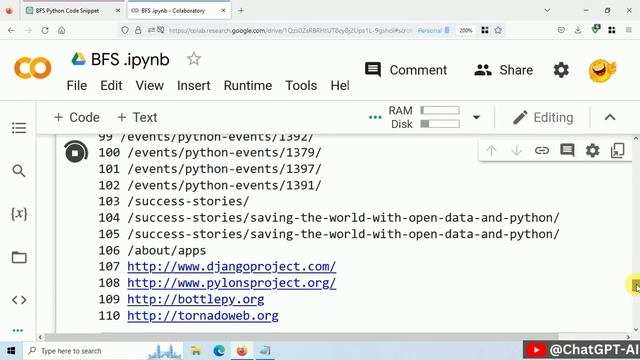This screenshot has width=640, height=360.
Task: Open File Explorer from taskbar
Action: tap(196, 351)
